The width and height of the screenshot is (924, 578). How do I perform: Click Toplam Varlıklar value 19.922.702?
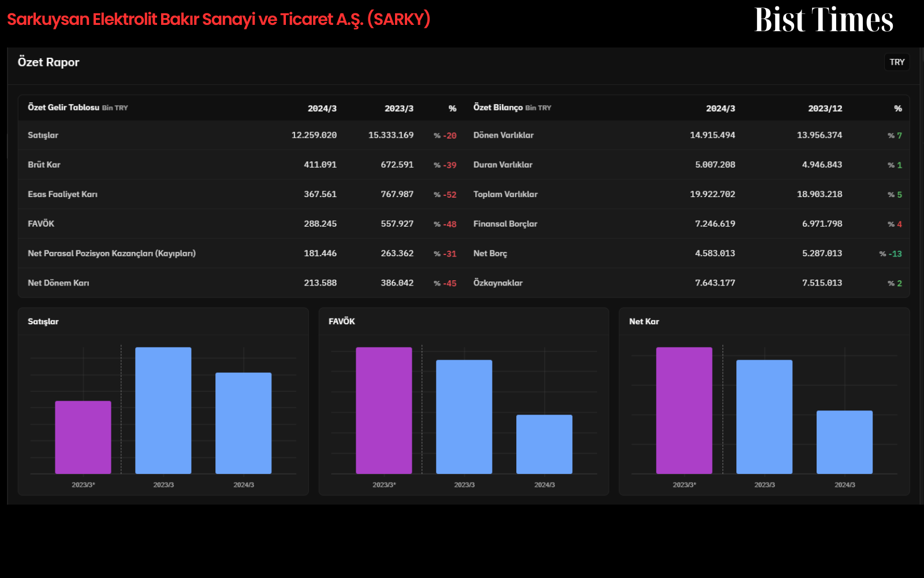[713, 194]
